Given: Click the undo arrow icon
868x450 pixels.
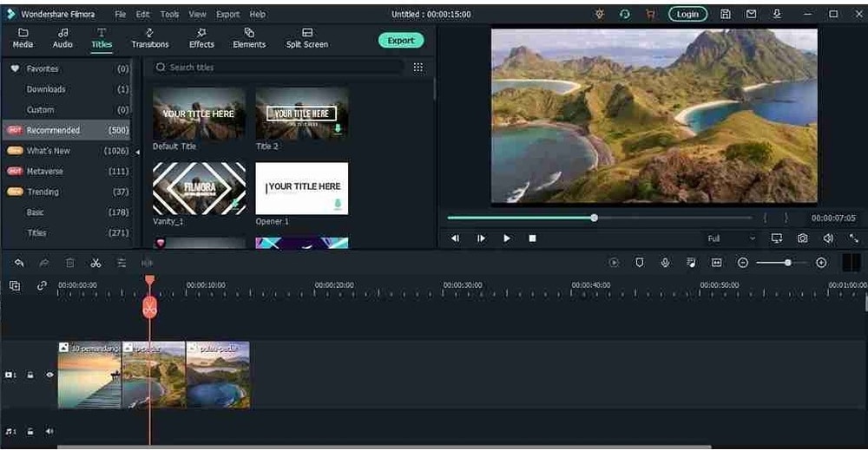Looking at the screenshot, I should (x=19, y=263).
